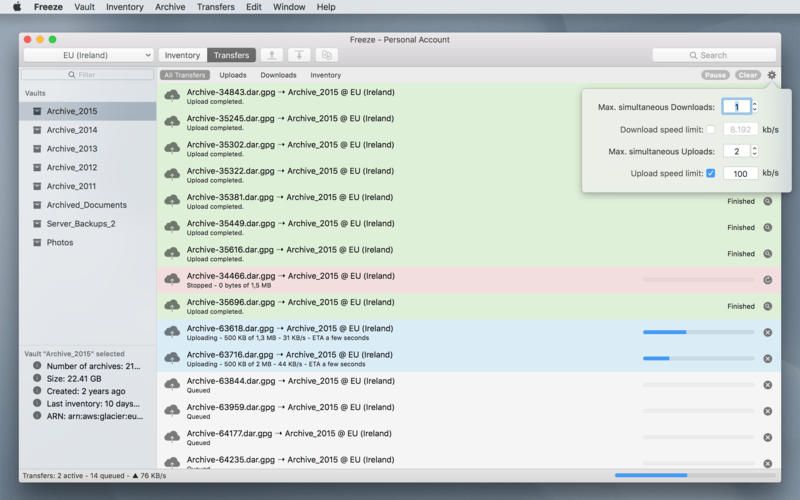This screenshot has width=800, height=500.
Task: Switch to the Inventory toolbar tab
Action: (182, 55)
